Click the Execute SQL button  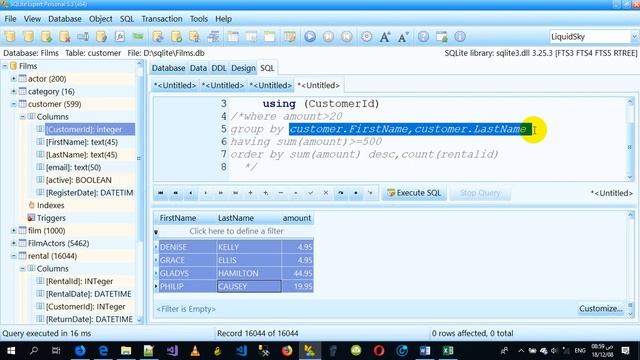tap(414, 193)
